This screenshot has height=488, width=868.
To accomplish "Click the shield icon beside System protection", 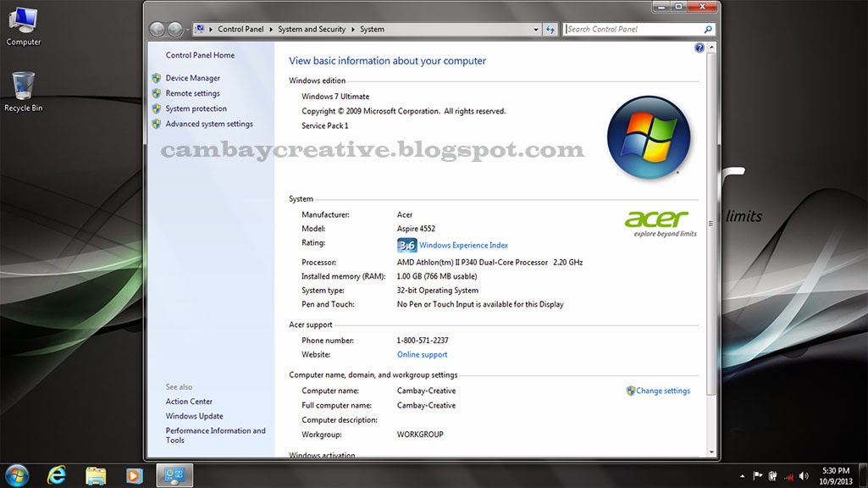I will (x=156, y=108).
